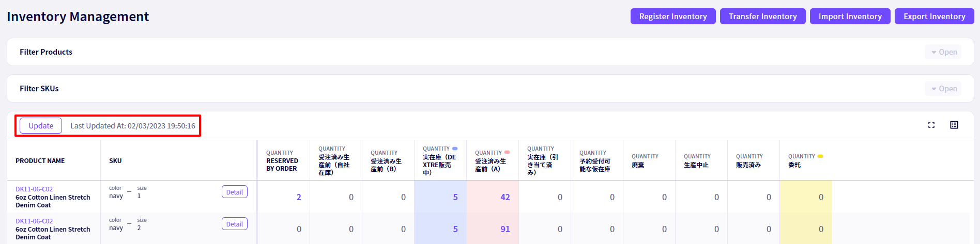980x244 pixels.
Task: Toggle fullscreen table view icon
Action: pos(931,125)
